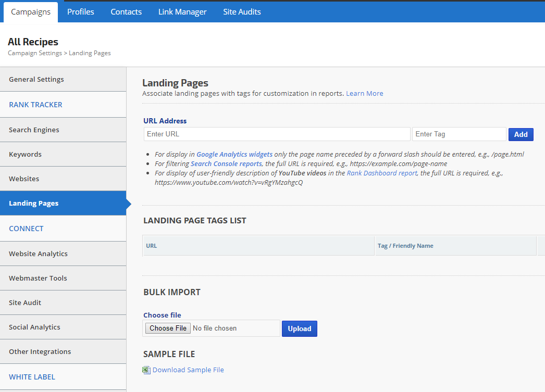Click the Download Sample File link
This screenshot has width=545, height=392.
click(188, 370)
